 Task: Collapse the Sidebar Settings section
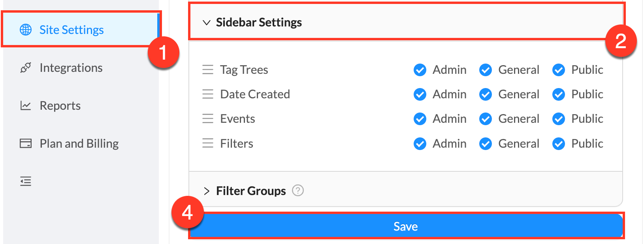coord(206,23)
